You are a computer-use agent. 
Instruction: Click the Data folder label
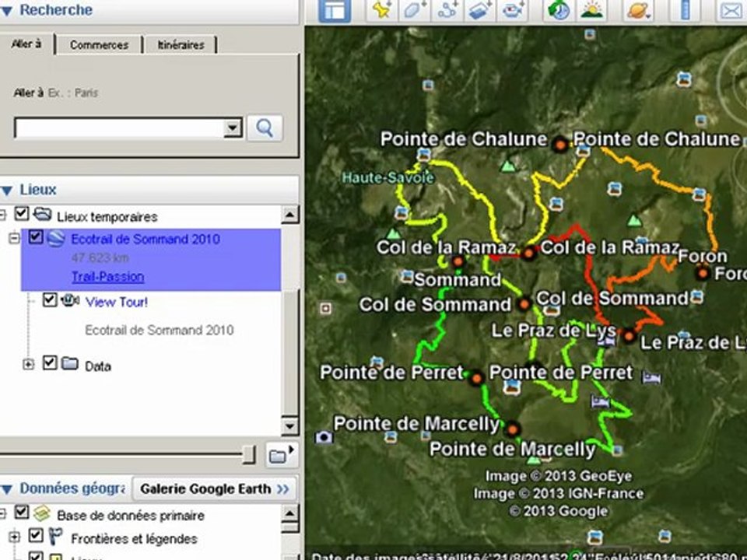tap(98, 366)
